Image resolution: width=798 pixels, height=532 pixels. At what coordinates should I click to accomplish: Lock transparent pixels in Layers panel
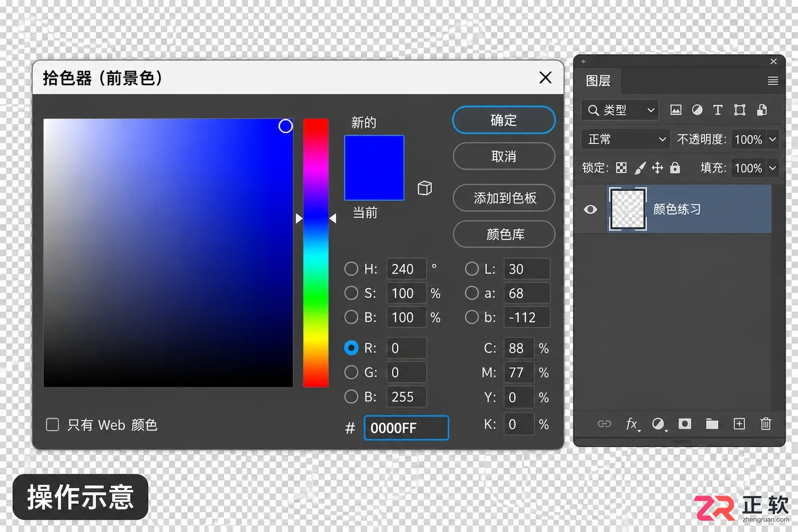(x=621, y=168)
